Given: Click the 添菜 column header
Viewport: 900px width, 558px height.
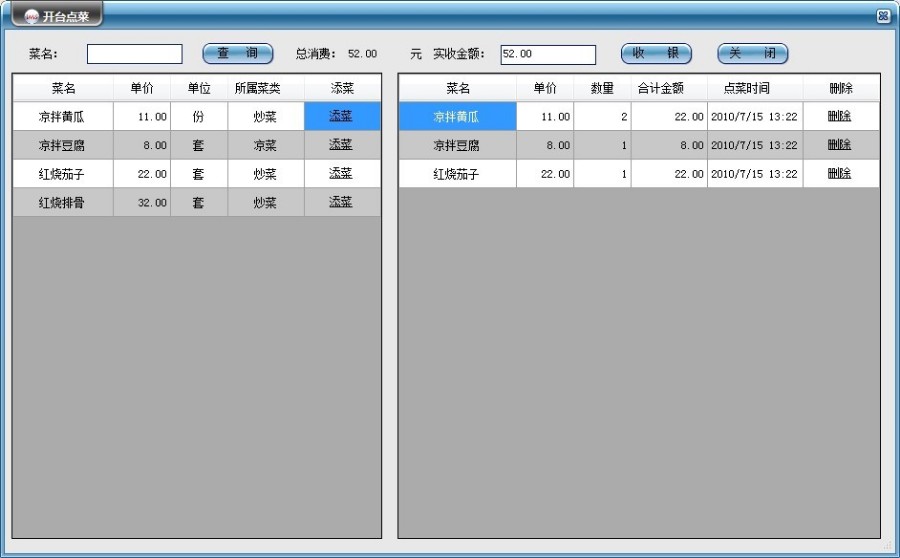Looking at the screenshot, I should (x=343, y=88).
